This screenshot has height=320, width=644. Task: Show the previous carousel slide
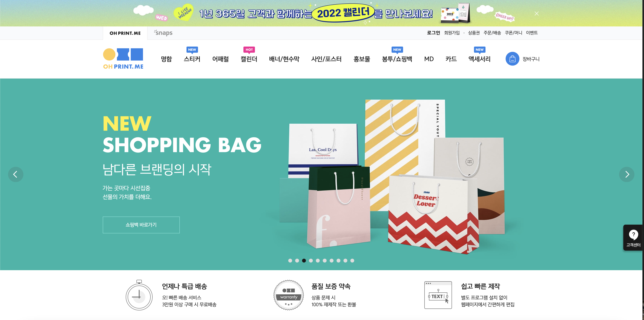pyautogui.click(x=16, y=174)
